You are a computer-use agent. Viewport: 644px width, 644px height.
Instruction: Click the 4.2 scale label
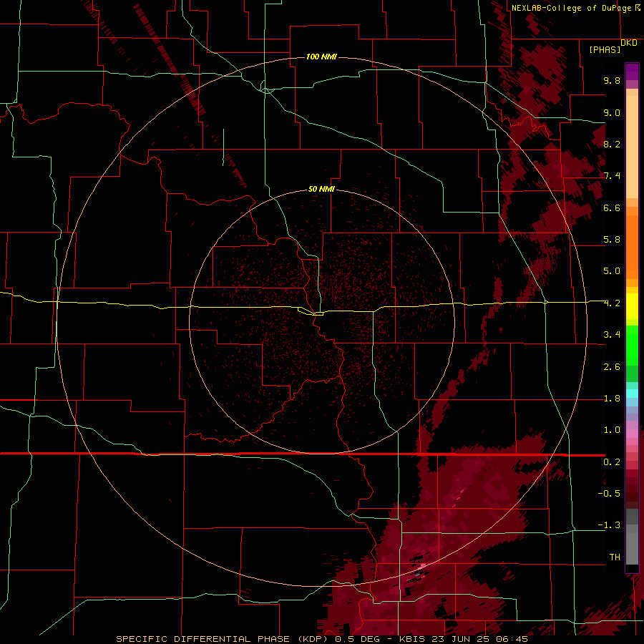(x=612, y=303)
